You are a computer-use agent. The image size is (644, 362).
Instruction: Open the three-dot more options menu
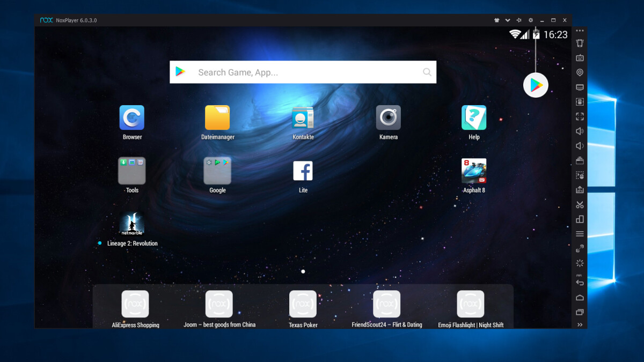(580, 31)
